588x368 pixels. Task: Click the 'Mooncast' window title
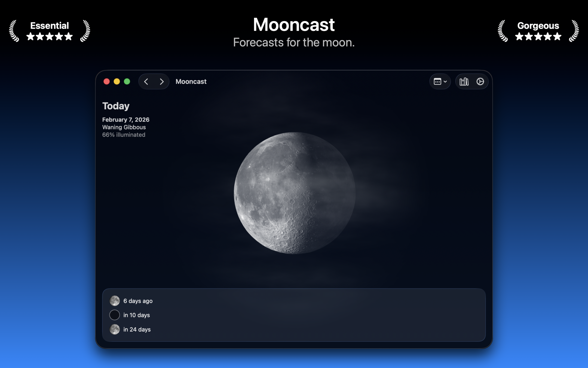[x=191, y=82]
